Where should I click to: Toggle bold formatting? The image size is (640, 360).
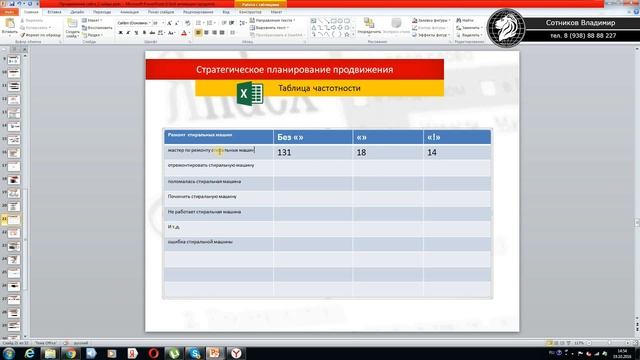tap(120, 33)
